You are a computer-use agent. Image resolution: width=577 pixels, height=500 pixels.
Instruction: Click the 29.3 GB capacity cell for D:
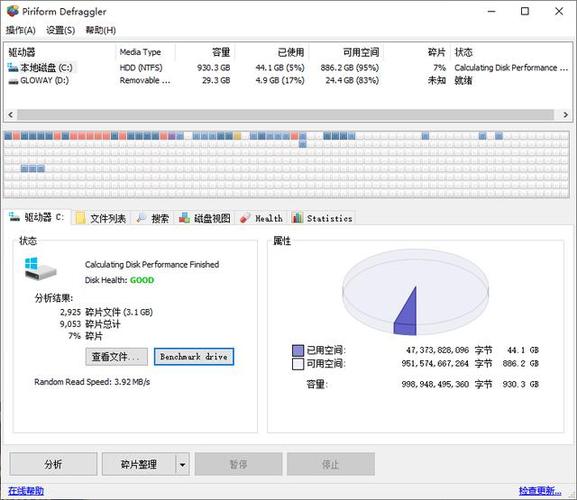[216, 80]
